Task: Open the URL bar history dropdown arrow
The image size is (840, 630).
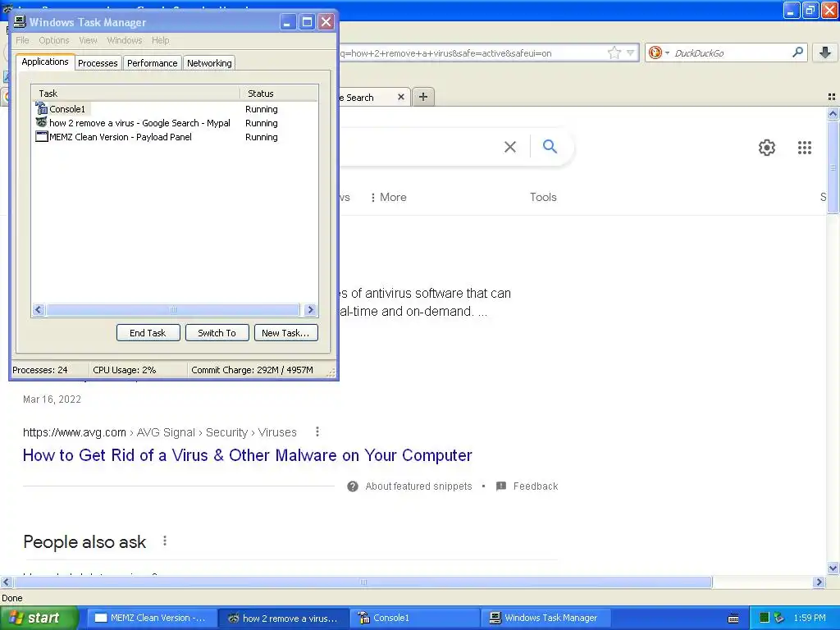Action: click(631, 52)
